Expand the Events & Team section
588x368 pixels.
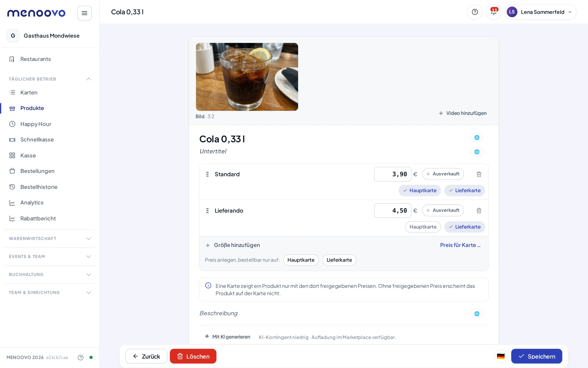[50, 257]
